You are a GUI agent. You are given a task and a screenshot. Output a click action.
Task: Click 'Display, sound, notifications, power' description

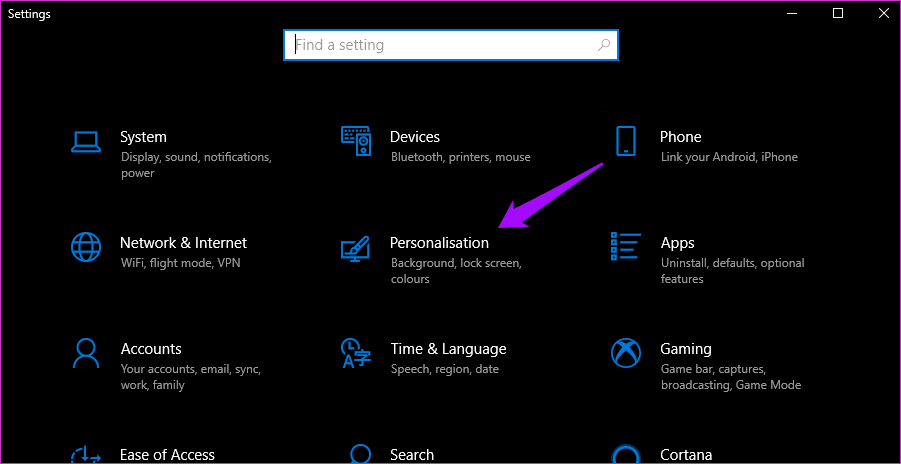196,164
